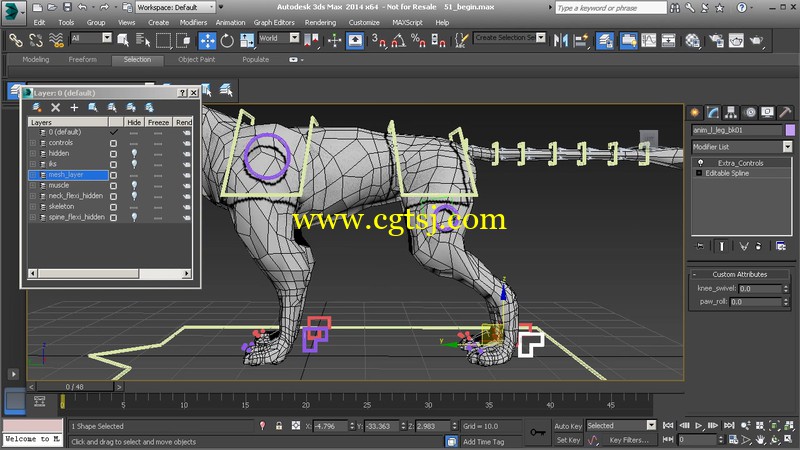This screenshot has height=450, width=800.
Task: Switch to the Freeform ribbon tab
Action: click(82, 60)
